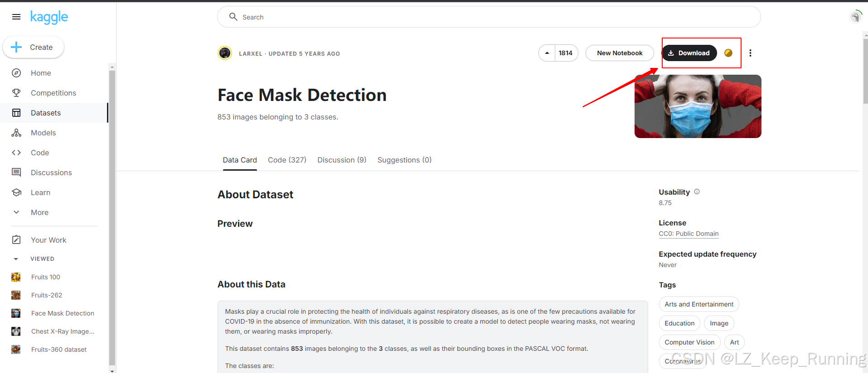Open Fruits 100 viewed dataset
This screenshot has width=868, height=373.
(45, 277)
